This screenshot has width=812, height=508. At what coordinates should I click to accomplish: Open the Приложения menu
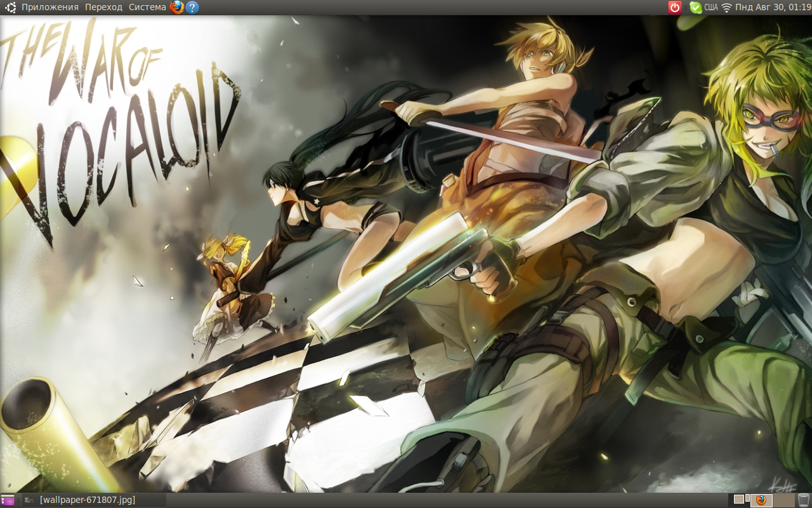(50, 8)
